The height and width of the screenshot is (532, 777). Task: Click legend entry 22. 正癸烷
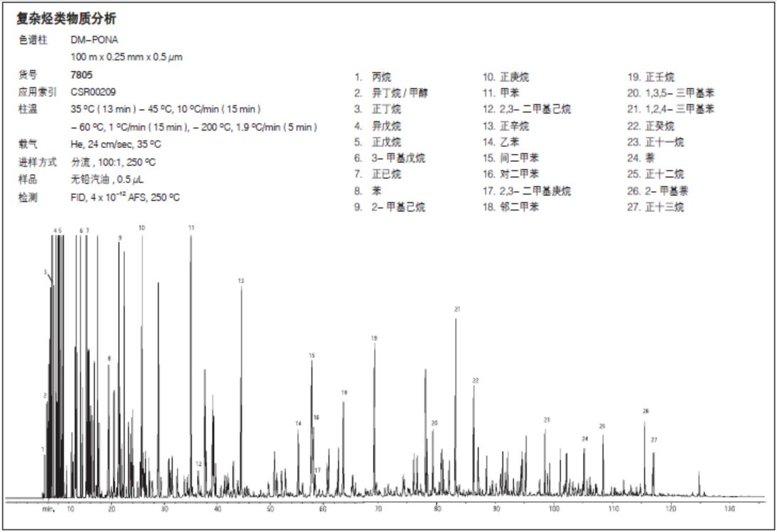coord(651,126)
